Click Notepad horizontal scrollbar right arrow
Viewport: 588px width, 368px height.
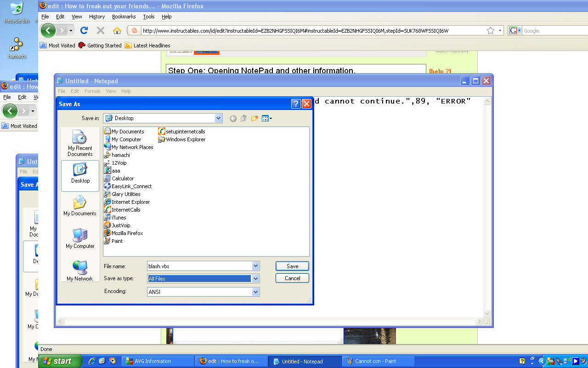coord(480,322)
